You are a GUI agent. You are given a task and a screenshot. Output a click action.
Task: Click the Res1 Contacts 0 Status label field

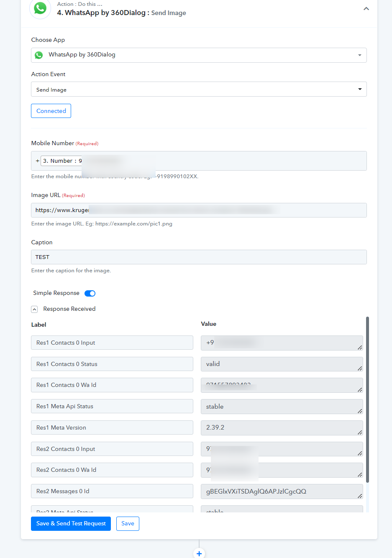tap(112, 364)
